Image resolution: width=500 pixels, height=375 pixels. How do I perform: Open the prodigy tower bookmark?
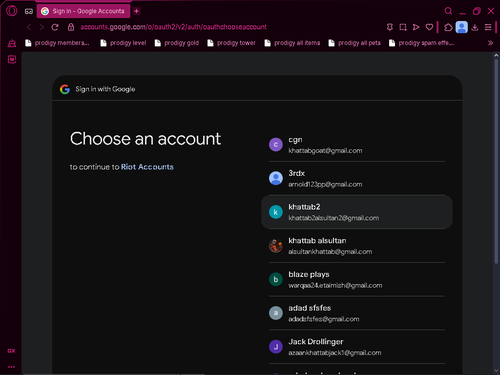point(232,43)
